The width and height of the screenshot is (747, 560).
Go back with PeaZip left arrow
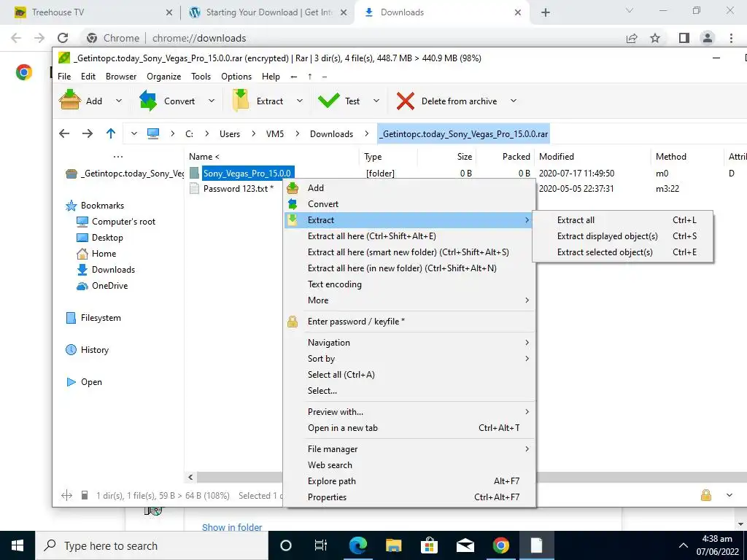(64, 133)
